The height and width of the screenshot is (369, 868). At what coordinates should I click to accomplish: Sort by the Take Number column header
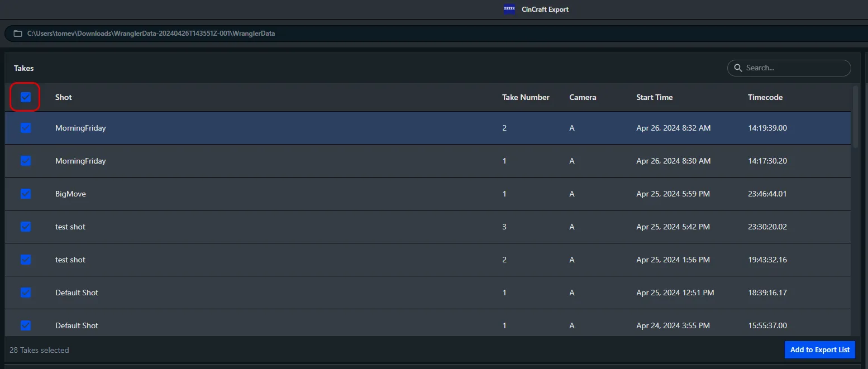(x=526, y=97)
